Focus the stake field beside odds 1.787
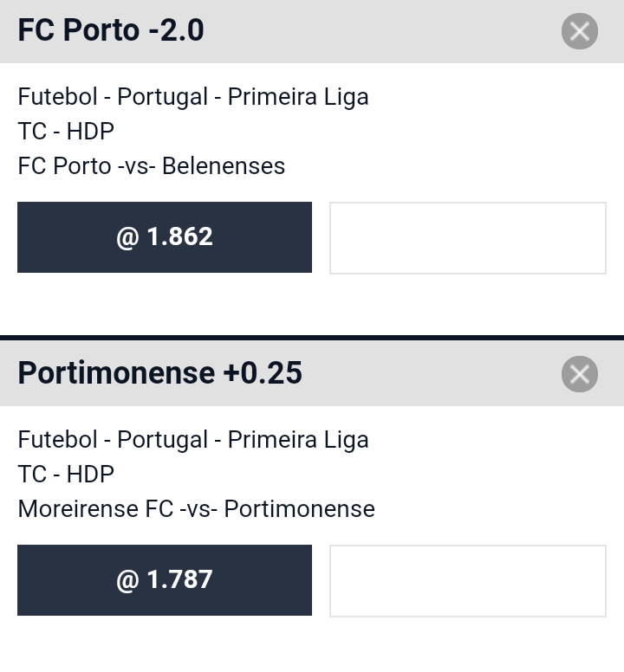The image size is (624, 672). tap(468, 581)
